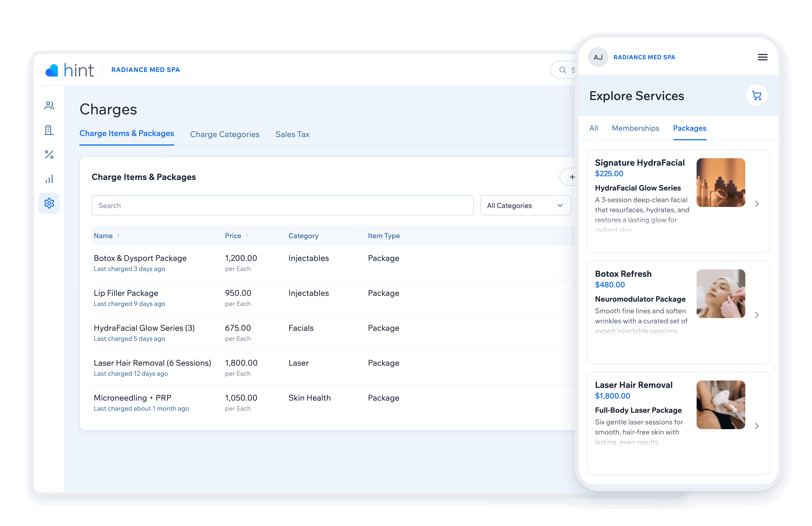Click RADIANCE MED SPA link in desktop header
Viewport: 812px width, 526px height.
146,70
